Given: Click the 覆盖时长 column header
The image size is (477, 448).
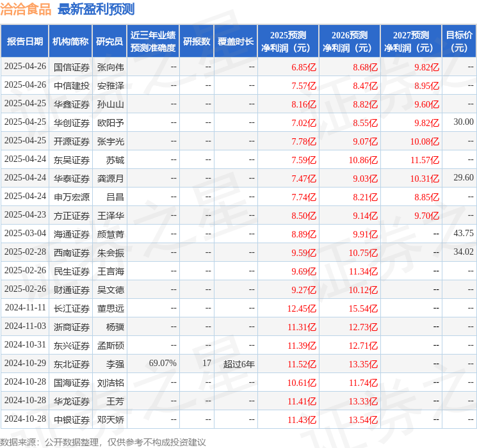Looking at the screenshot, I should coord(236,42).
